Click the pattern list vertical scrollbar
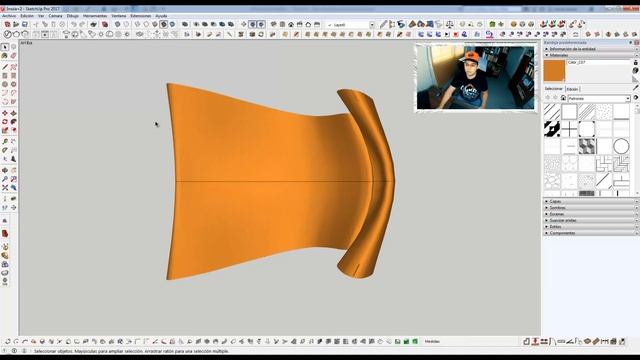This screenshot has height=360, width=640. click(x=637, y=149)
